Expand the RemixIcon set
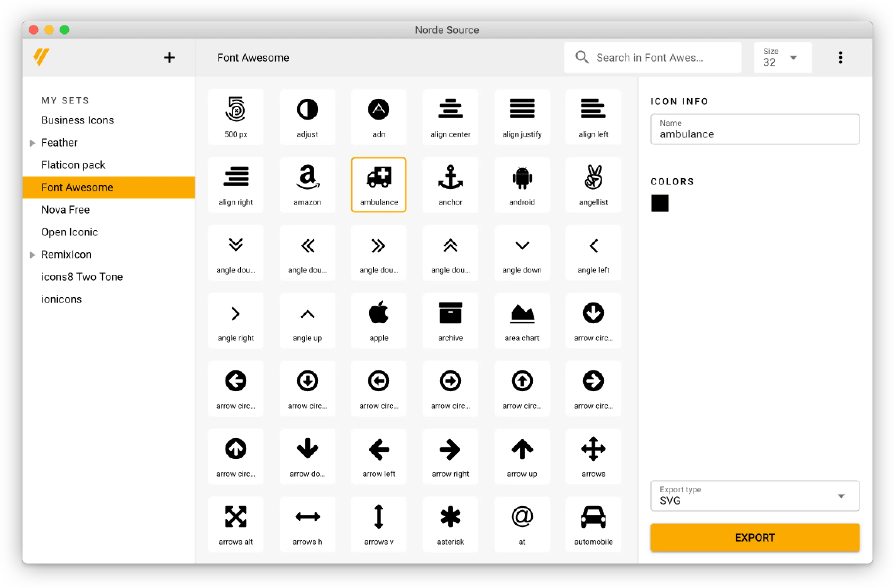This screenshot has width=895, height=588. click(x=32, y=254)
